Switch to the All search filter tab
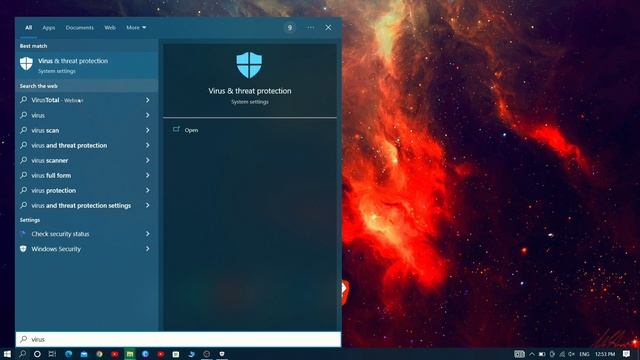Image resolution: width=640 pixels, height=360 pixels. [28, 28]
